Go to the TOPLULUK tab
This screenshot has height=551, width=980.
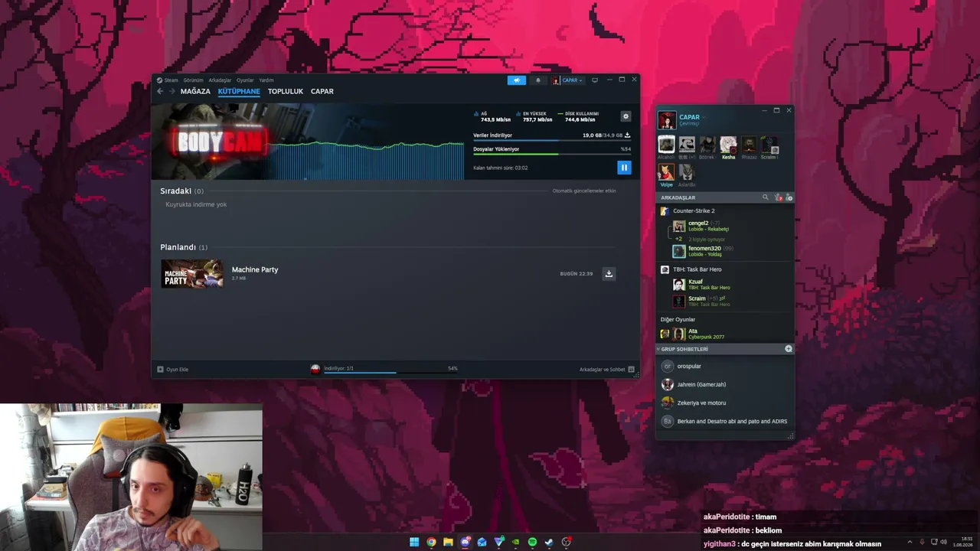pyautogui.click(x=286, y=91)
